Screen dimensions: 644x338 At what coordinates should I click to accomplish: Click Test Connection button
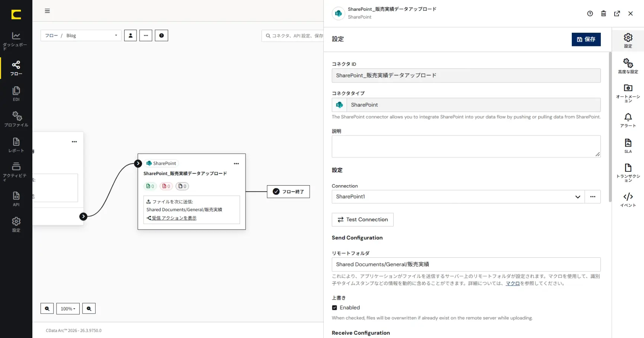363,220
